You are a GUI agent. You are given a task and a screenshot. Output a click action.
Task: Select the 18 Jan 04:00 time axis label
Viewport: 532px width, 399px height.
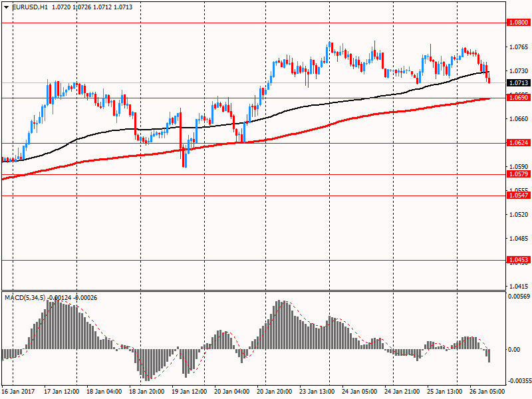(x=104, y=391)
